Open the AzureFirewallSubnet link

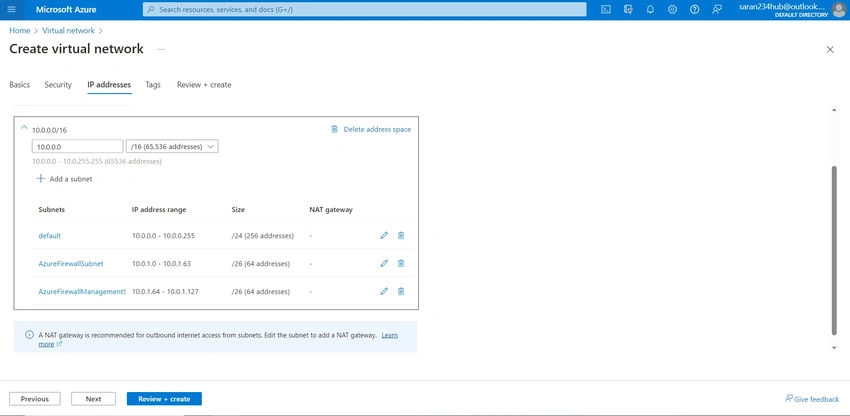pos(70,264)
